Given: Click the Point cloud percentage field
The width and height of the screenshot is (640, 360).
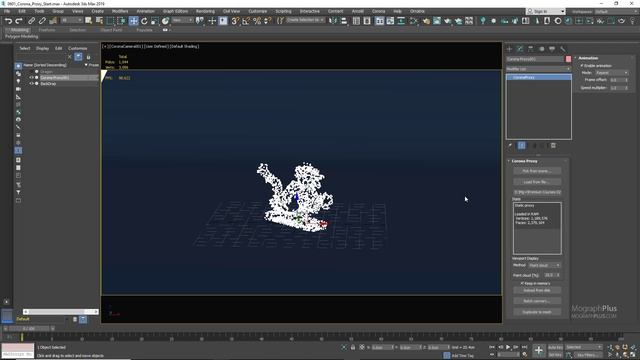Looking at the screenshot, I should (x=549, y=275).
